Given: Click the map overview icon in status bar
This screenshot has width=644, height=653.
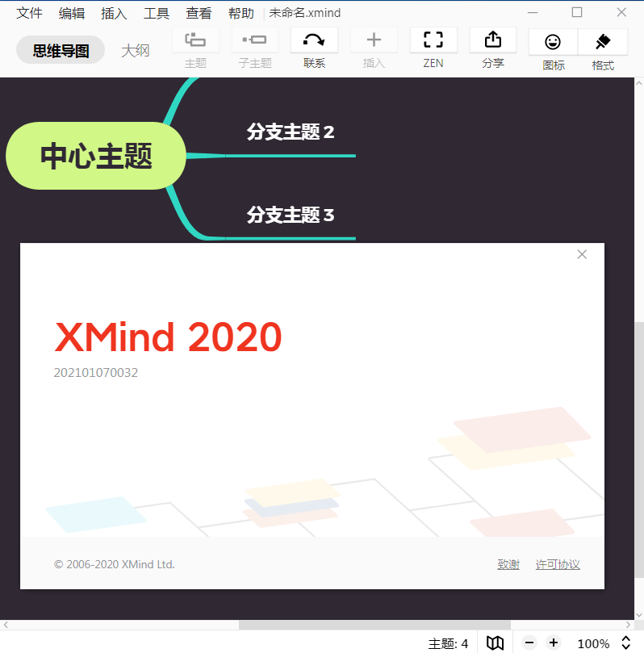Looking at the screenshot, I should 495,643.
